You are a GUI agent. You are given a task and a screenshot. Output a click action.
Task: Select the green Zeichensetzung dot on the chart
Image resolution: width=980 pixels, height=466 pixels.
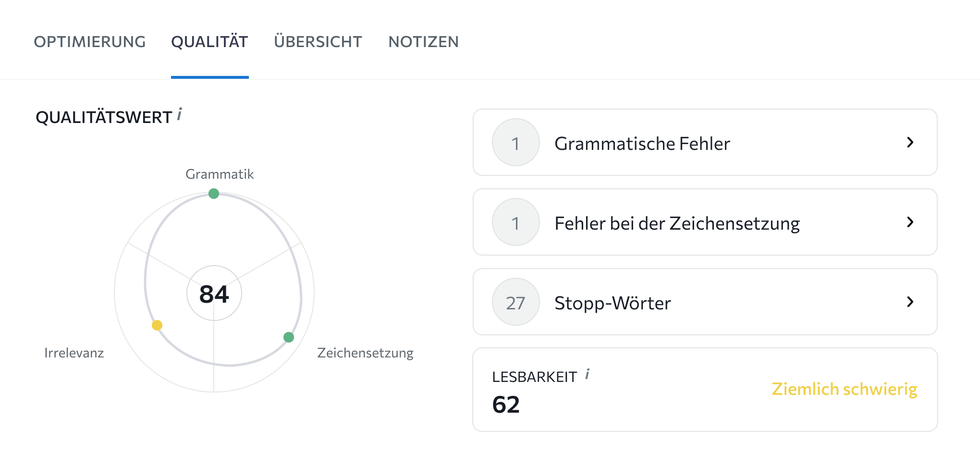point(289,338)
